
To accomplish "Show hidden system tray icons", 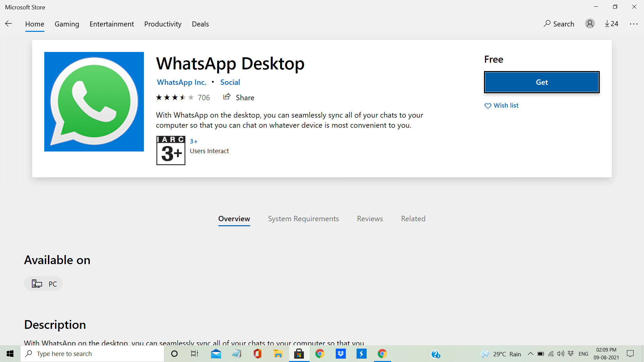I will 530,354.
